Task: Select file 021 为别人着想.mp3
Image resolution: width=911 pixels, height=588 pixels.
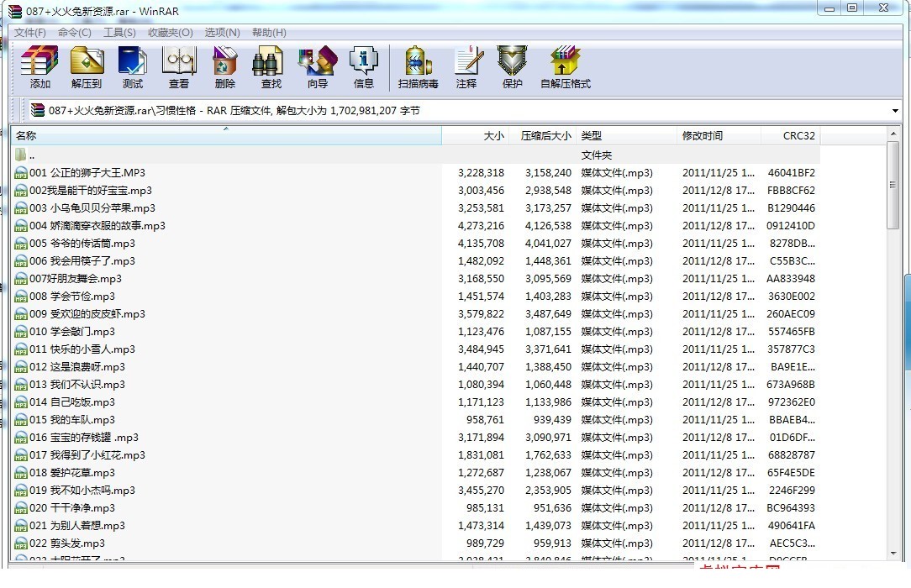Action: click(x=77, y=526)
